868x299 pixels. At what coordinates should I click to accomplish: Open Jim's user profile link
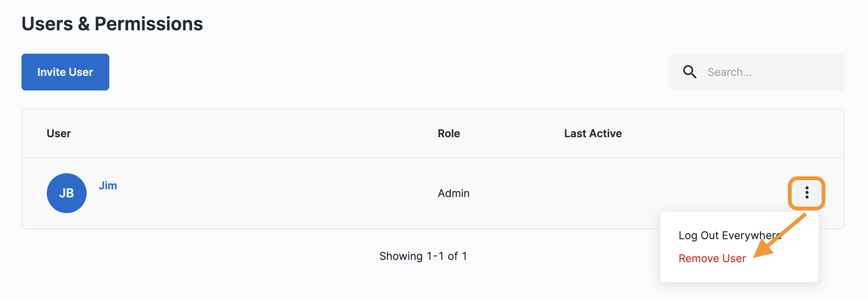108,186
